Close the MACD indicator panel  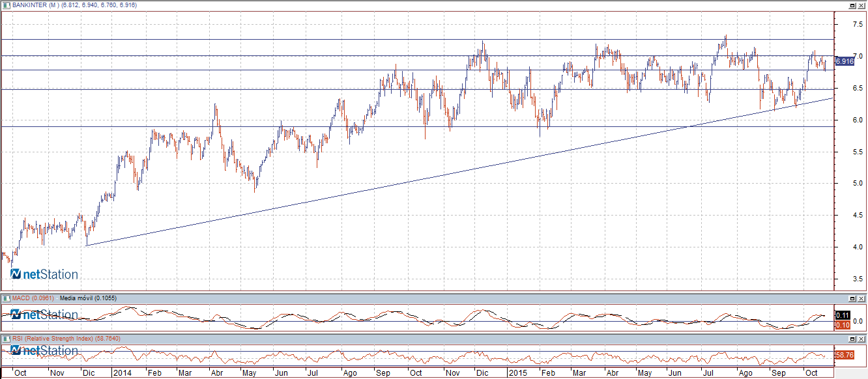click(x=862, y=298)
